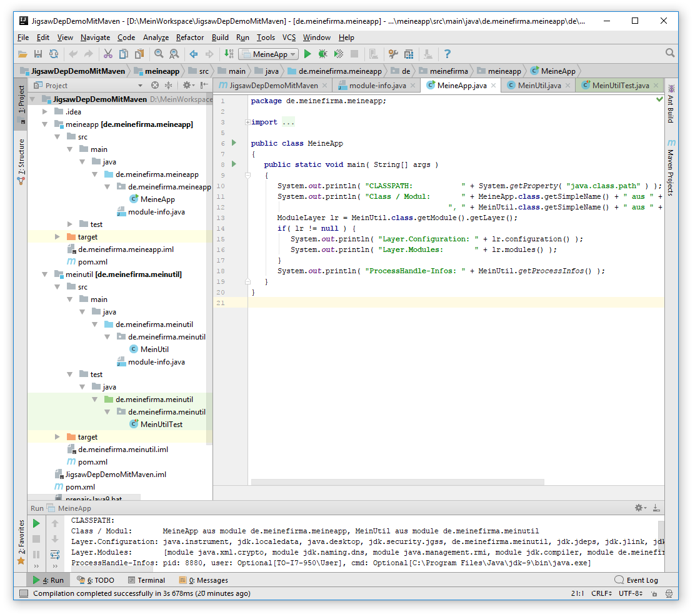Click the Tools menu
The height and width of the screenshot is (614, 700).
pyautogui.click(x=266, y=38)
